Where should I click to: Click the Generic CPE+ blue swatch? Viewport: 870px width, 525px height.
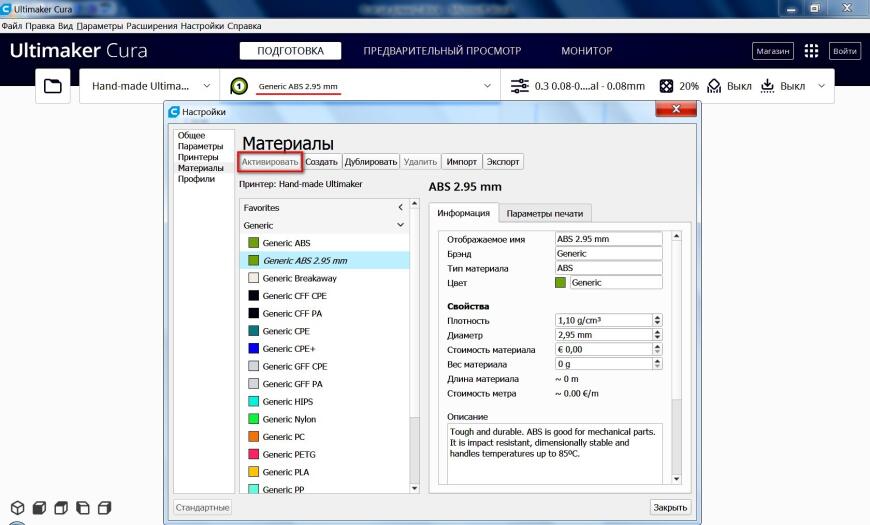pyautogui.click(x=254, y=349)
